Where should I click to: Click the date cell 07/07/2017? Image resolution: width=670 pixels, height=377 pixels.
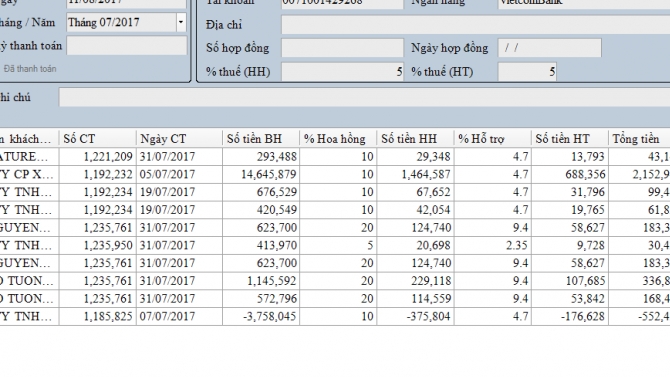[179, 316]
